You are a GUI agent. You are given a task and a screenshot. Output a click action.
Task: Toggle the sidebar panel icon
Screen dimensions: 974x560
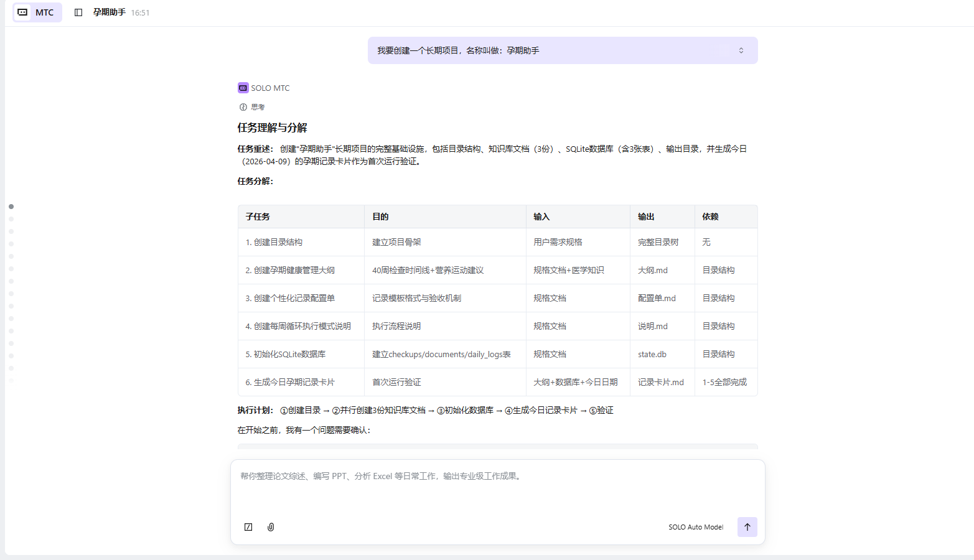[78, 12]
